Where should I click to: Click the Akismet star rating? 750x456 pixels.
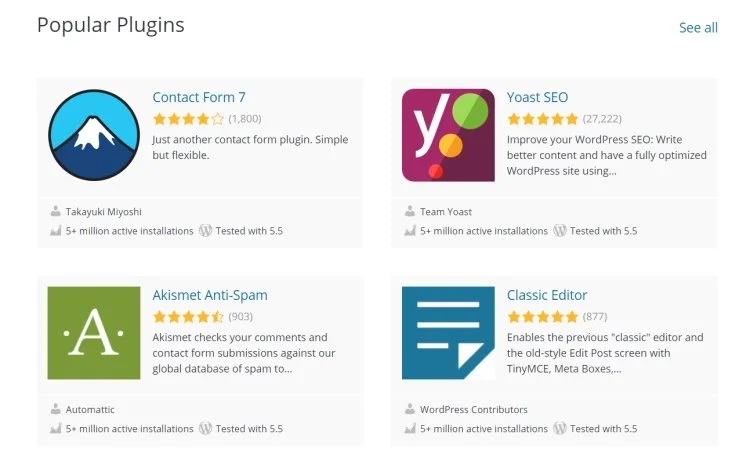pyautogui.click(x=188, y=316)
